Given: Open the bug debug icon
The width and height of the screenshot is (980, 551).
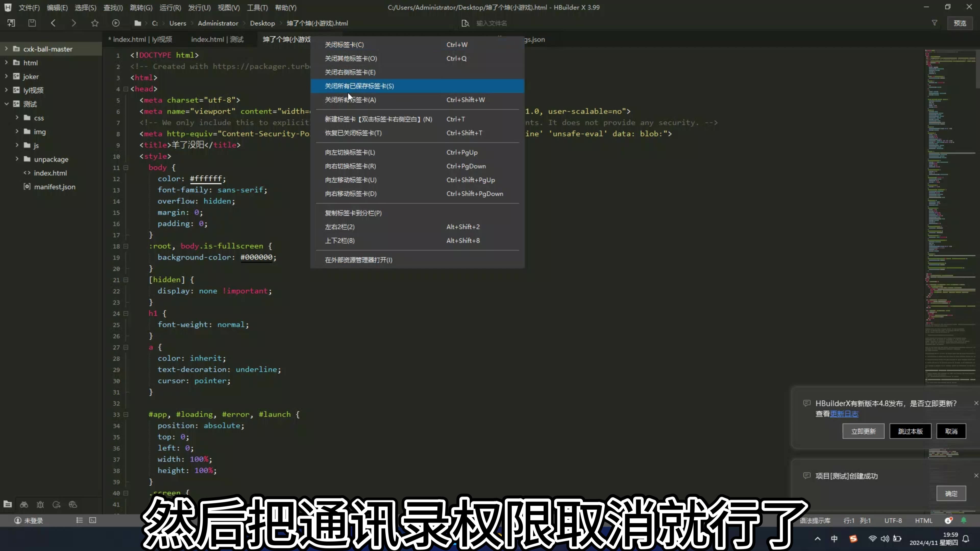Looking at the screenshot, I should [40, 504].
